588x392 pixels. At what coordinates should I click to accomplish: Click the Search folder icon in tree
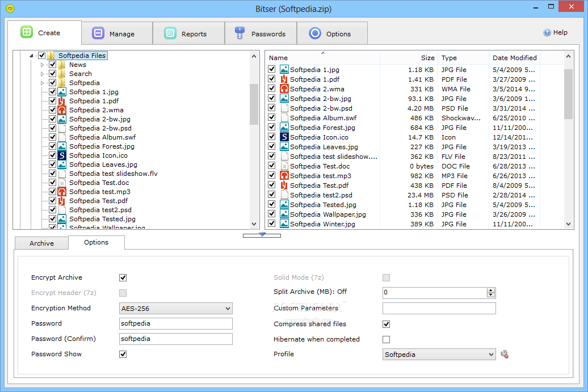tap(62, 73)
